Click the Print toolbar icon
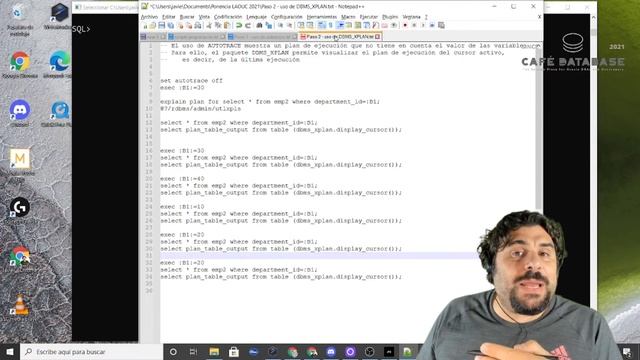 [x=198, y=25]
